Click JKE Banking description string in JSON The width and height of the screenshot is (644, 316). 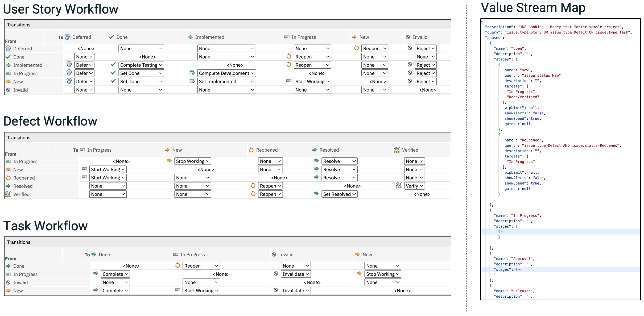click(x=569, y=27)
